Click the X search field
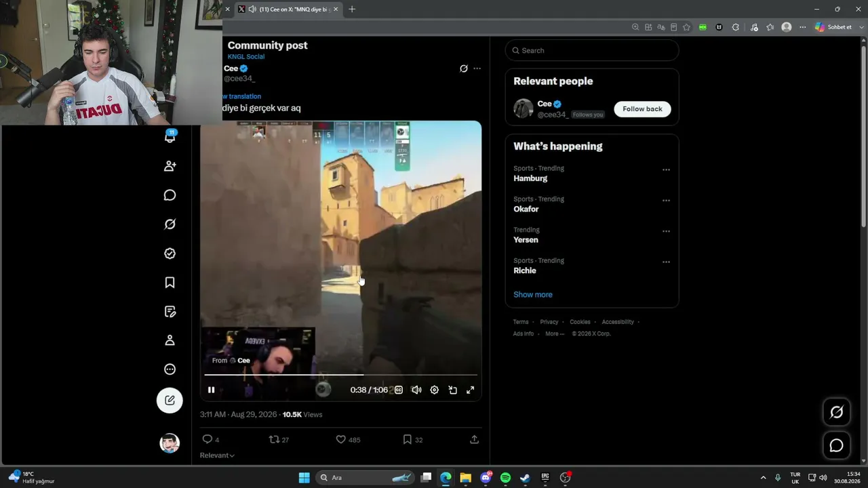The width and height of the screenshot is (868, 488). coord(592,50)
